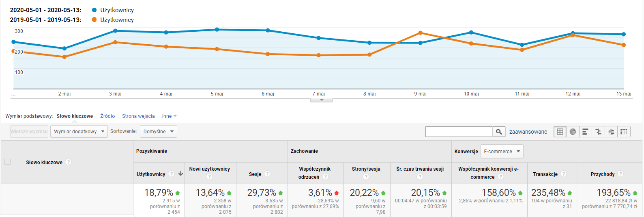Select the performance bar view icon
This screenshot has height=217, width=644.
coord(585,132)
